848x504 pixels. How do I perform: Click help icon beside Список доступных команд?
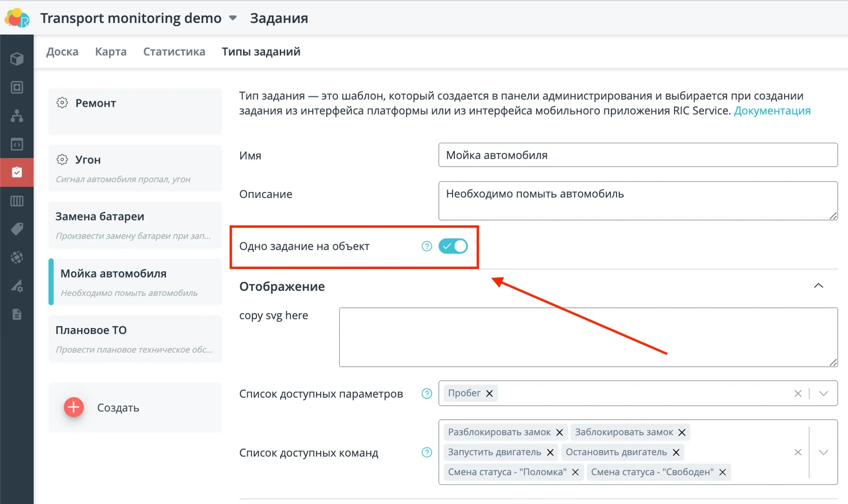click(427, 452)
